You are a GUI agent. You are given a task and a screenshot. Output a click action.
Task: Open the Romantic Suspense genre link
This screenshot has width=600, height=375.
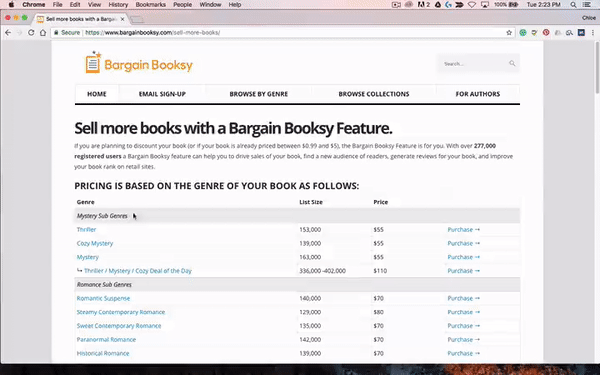[x=103, y=298]
